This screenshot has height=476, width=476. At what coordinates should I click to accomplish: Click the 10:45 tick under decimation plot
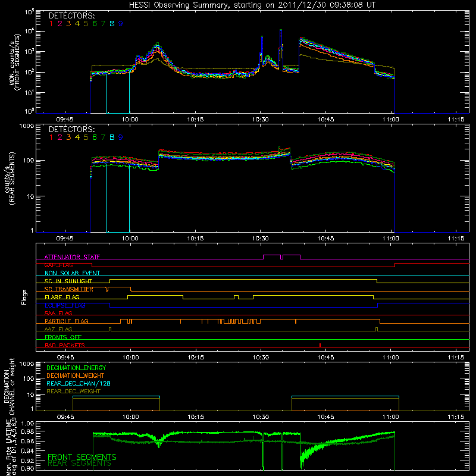(x=325, y=417)
